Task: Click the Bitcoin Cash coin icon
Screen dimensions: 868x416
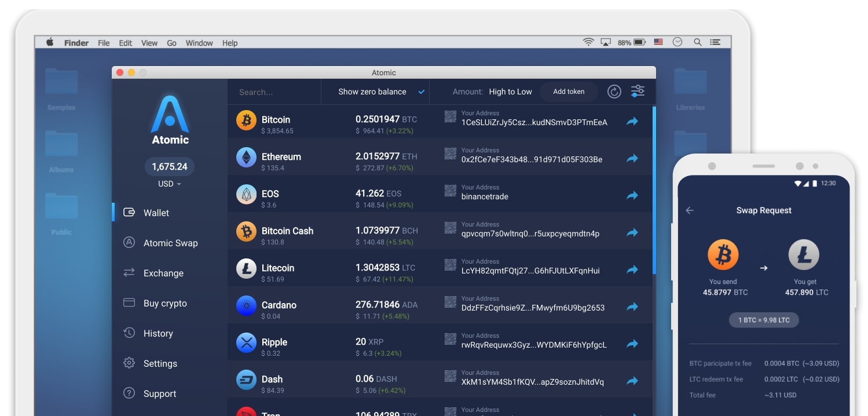Action: tap(246, 232)
